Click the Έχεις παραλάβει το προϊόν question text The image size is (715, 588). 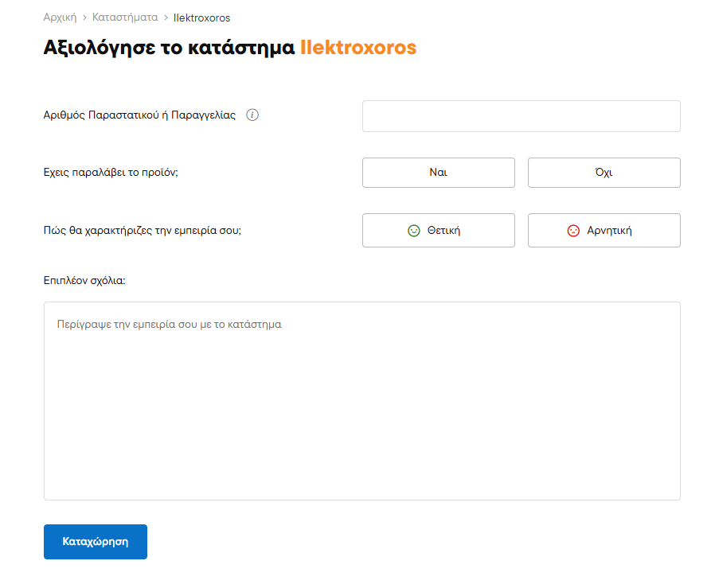point(111,173)
